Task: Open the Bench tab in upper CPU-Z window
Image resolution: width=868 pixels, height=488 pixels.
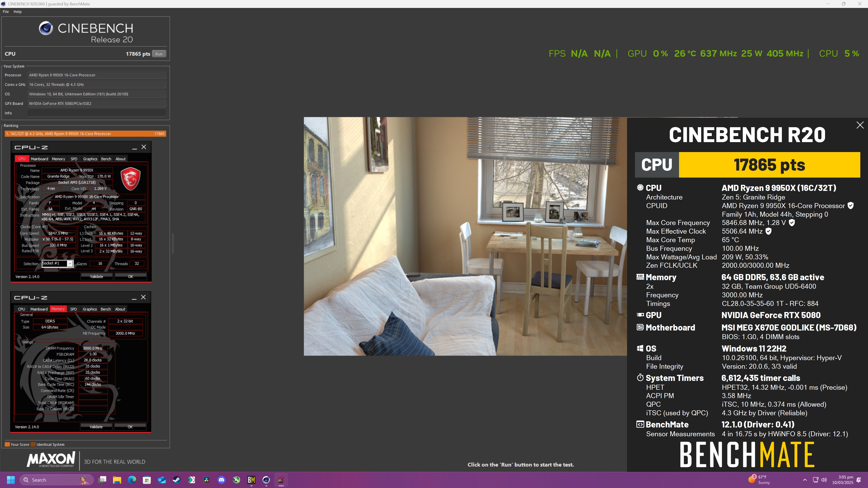Action: coord(106,159)
